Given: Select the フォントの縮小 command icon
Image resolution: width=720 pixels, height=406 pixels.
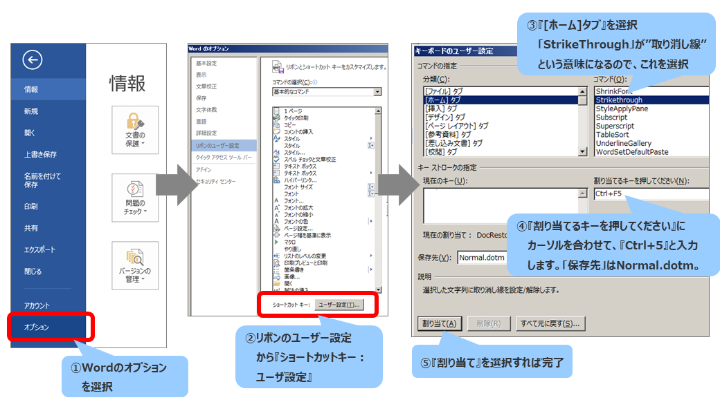Looking at the screenshot, I should [276, 214].
